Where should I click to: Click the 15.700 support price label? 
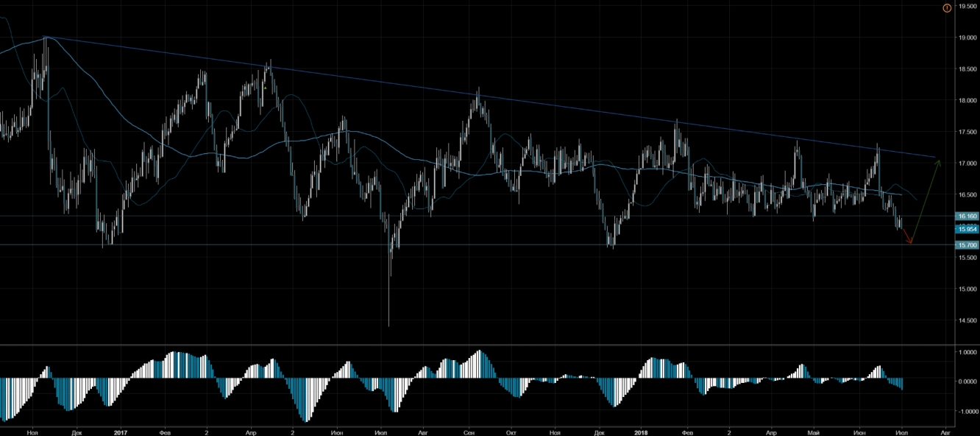pos(966,245)
